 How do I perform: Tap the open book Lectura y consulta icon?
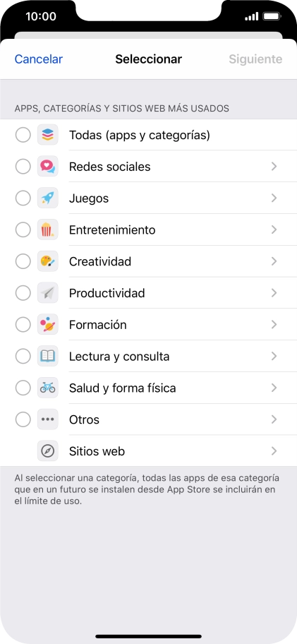coord(47,356)
